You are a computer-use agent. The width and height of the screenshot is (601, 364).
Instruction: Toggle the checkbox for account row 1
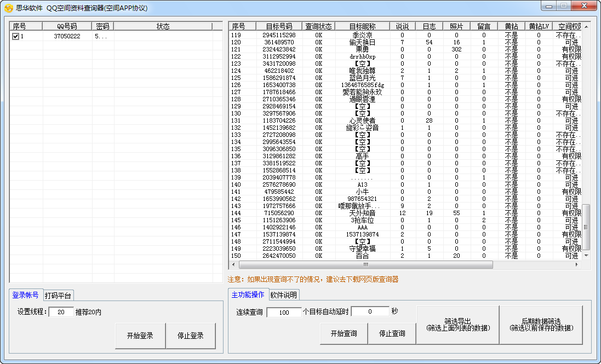[x=15, y=36]
